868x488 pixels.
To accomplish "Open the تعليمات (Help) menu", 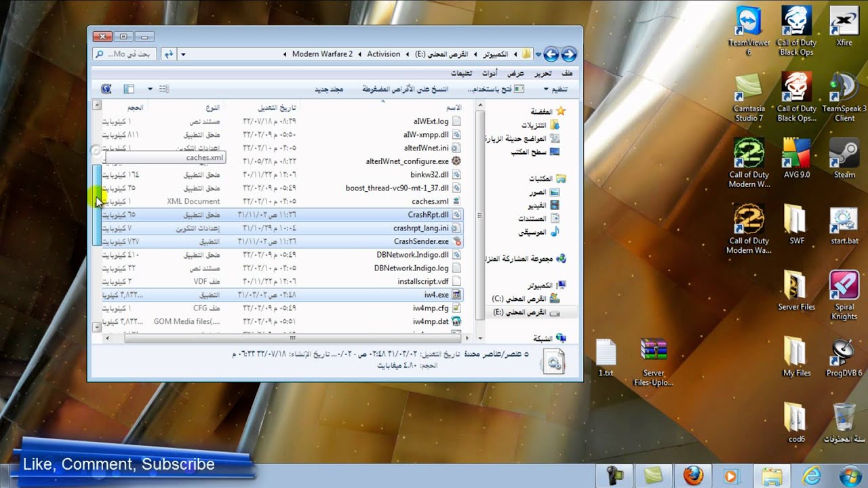I will (461, 73).
